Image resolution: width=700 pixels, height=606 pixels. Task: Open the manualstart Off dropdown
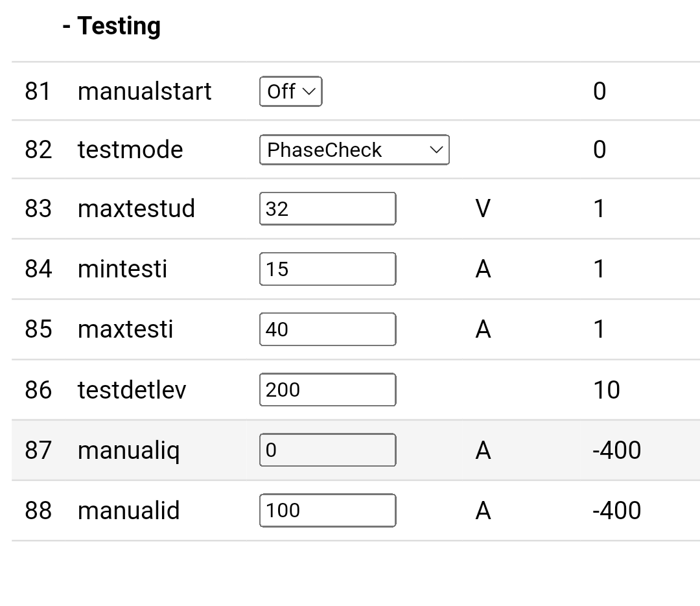coord(290,91)
